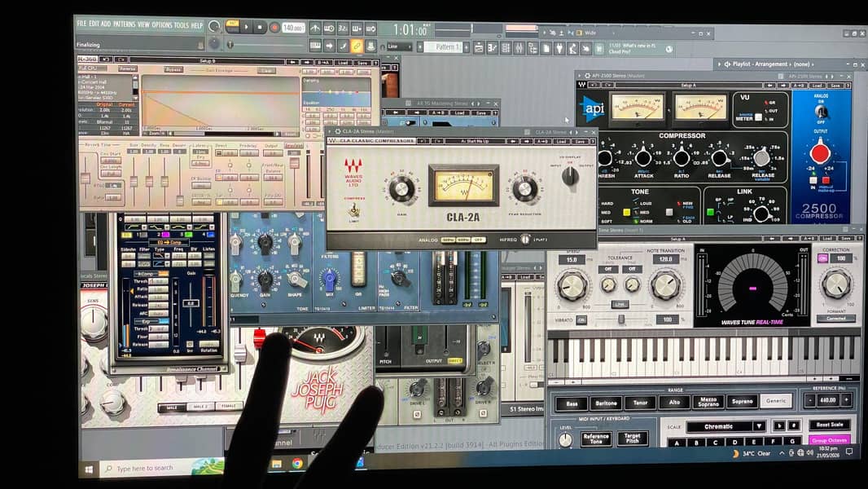
Task: Open R-360 Setup B preset menu
Action: [x=207, y=60]
